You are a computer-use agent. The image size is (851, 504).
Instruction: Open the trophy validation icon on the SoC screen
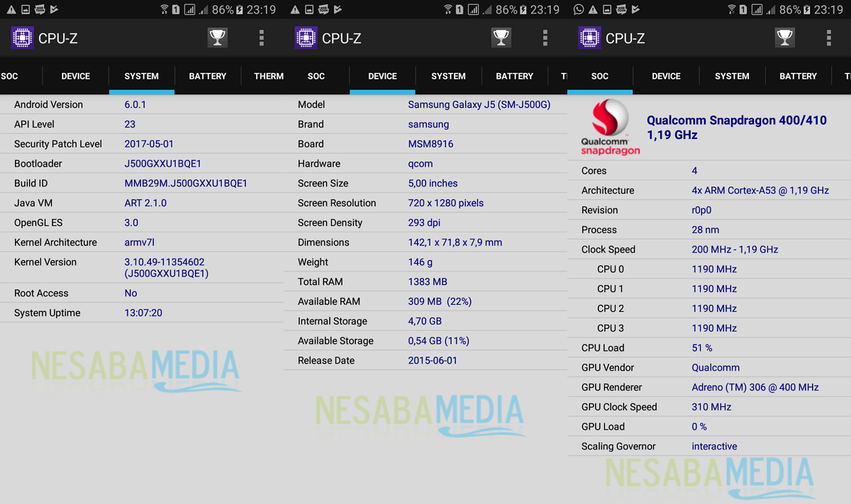click(785, 38)
